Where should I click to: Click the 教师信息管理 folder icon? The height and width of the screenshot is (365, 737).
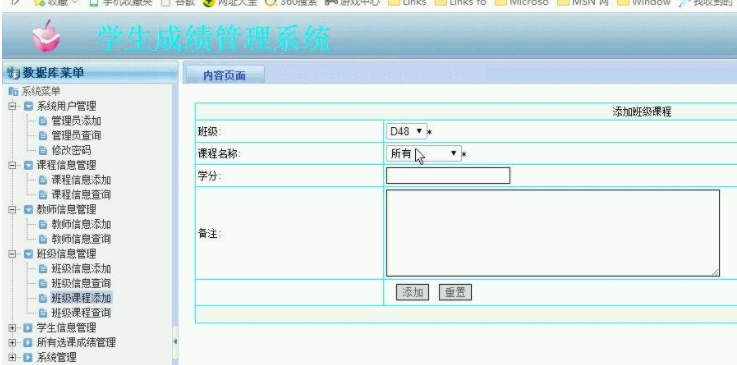point(28,210)
